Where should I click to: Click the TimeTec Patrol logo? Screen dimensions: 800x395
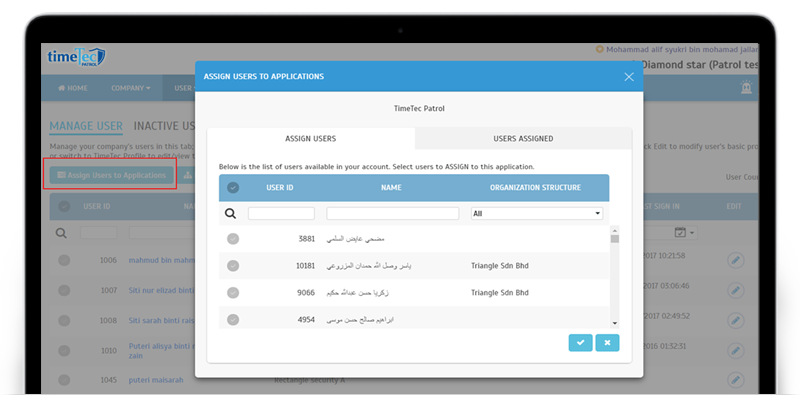(x=76, y=57)
